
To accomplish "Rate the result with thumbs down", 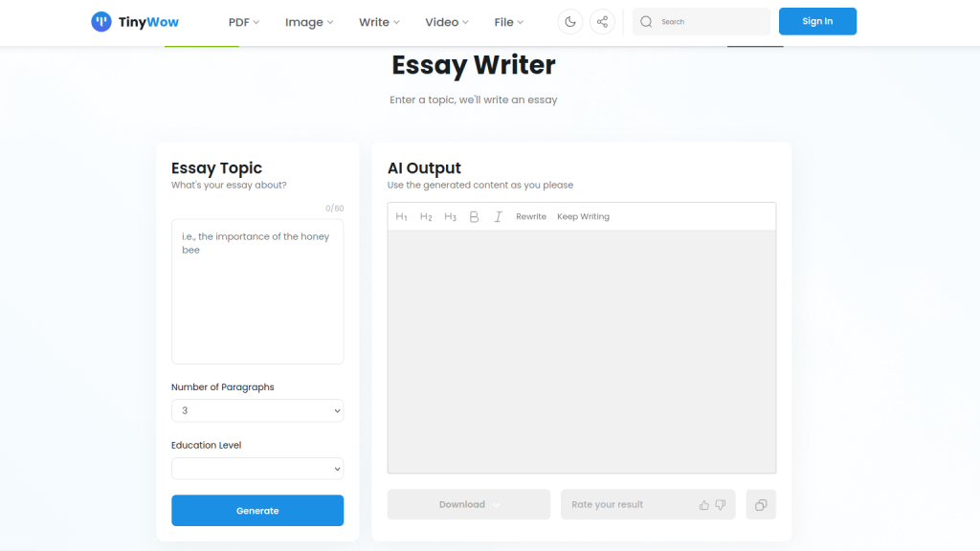I will (x=721, y=505).
